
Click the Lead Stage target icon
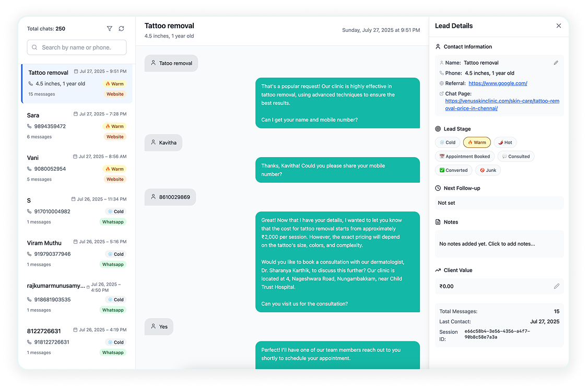438,129
